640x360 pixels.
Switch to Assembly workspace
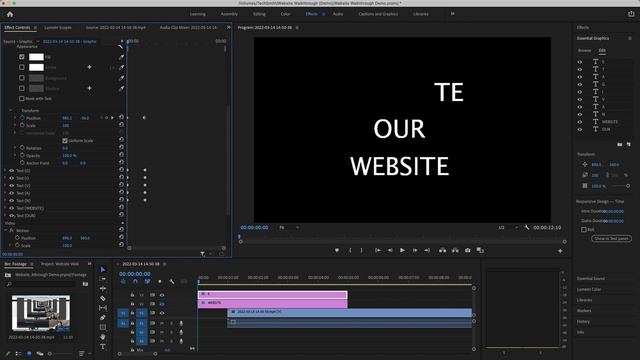(229, 14)
